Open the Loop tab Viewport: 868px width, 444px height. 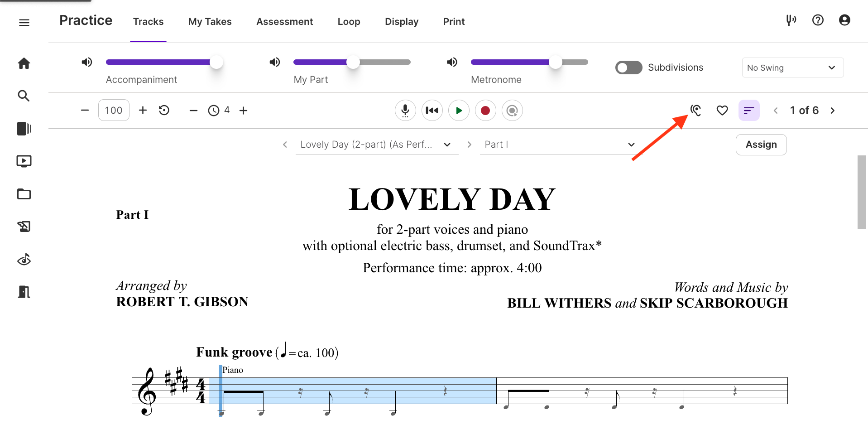click(x=349, y=22)
